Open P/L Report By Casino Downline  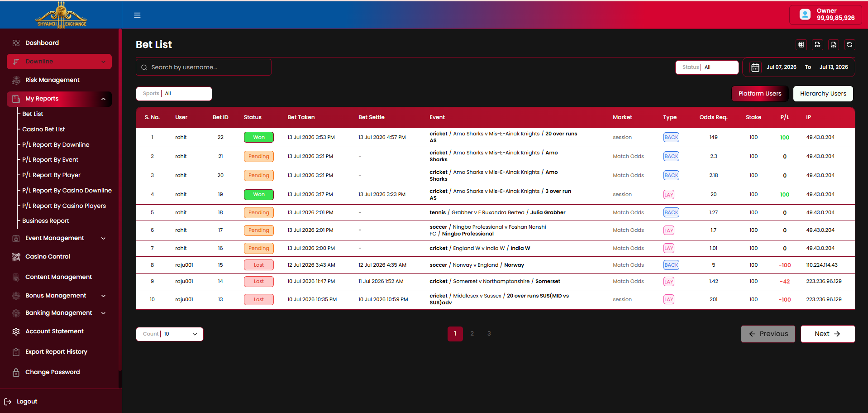(67, 191)
